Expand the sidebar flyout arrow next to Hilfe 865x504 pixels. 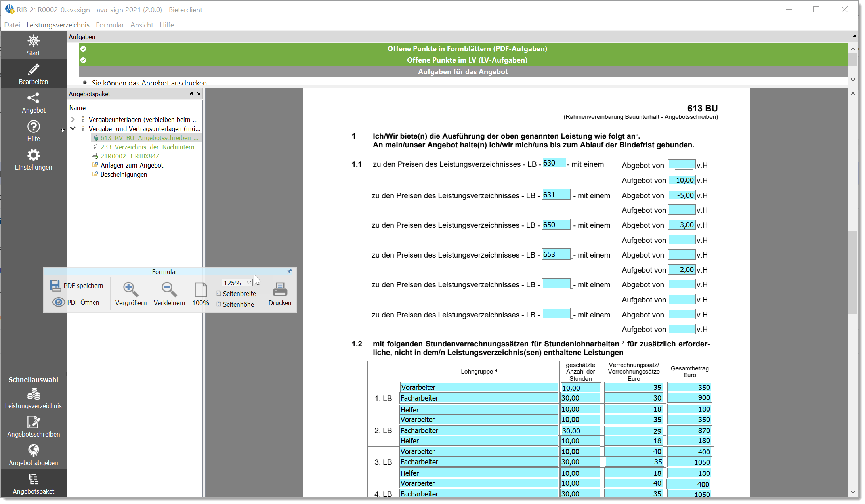(x=63, y=130)
